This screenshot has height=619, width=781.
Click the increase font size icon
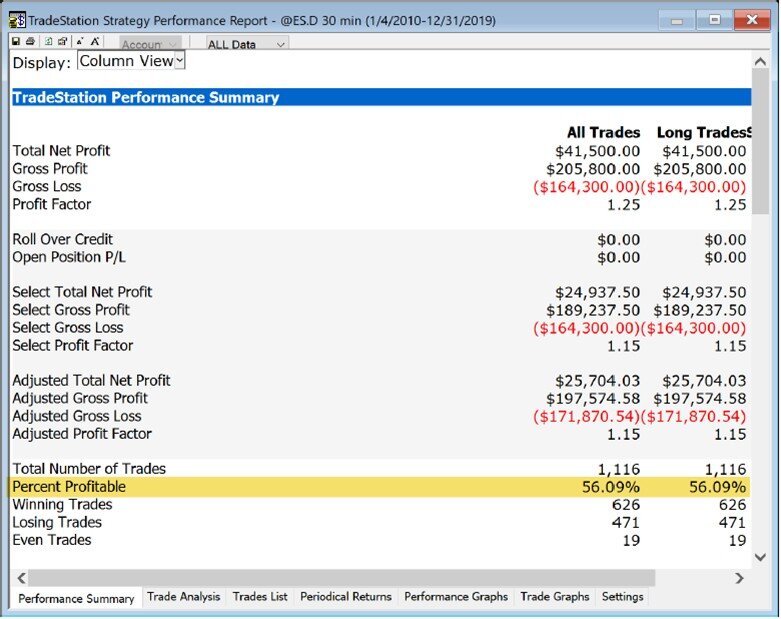tap(95, 42)
